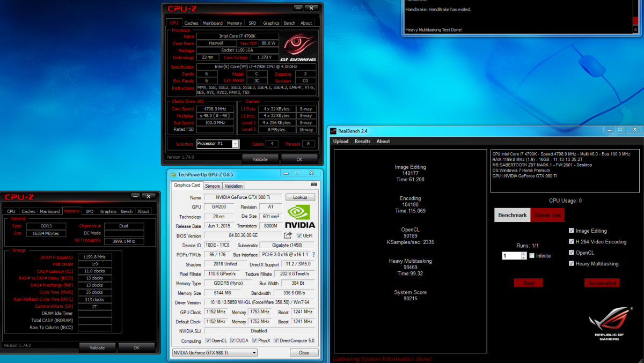Open the Bench tab in the upper CPU-Z window

pos(289,23)
